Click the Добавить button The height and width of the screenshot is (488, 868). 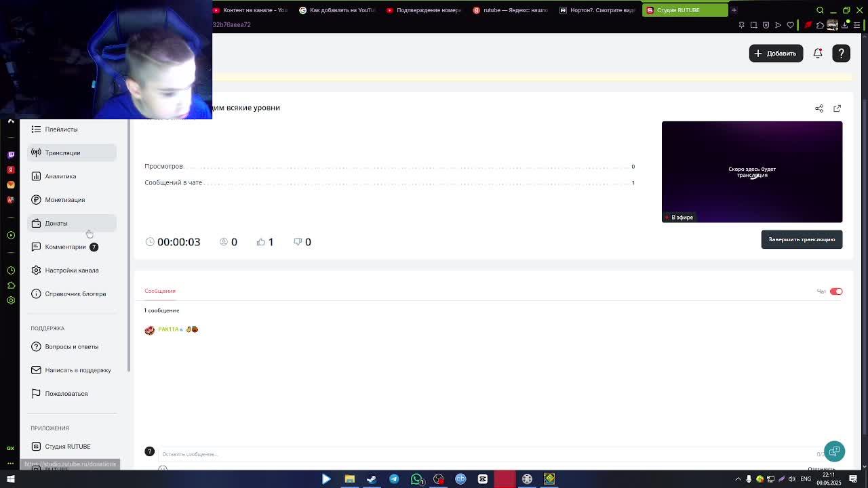(776, 54)
